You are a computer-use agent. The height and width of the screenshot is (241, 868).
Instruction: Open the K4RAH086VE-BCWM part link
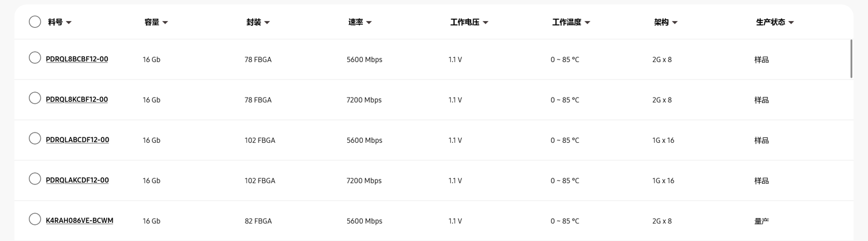point(80,221)
